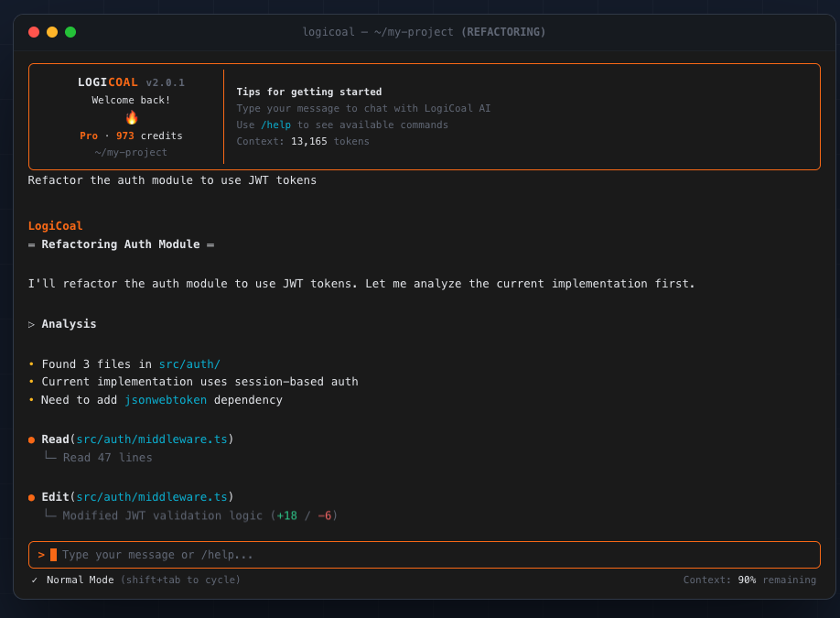Viewport: 840px width, 618px height.
Task: Click the green maximize window button
Action: tap(70, 32)
